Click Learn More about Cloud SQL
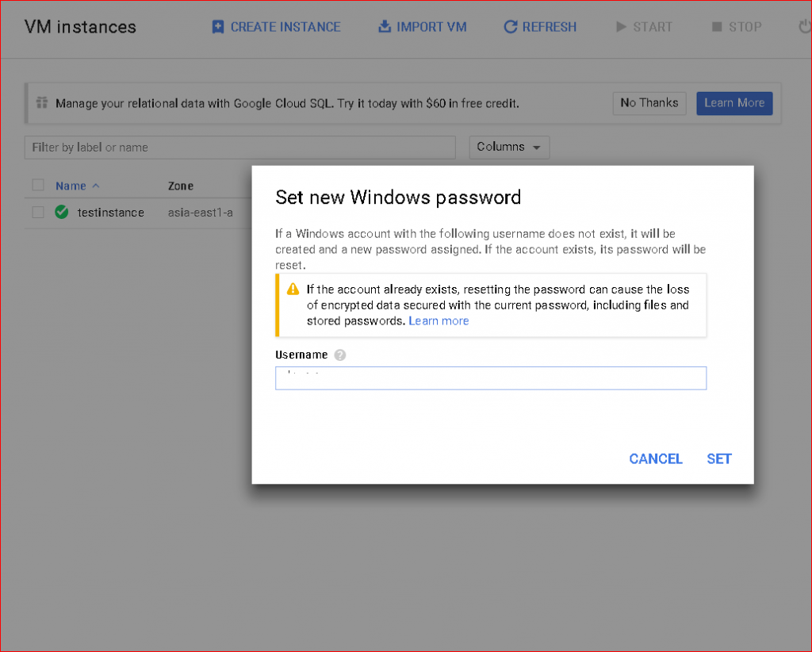This screenshot has width=812, height=652. [733, 103]
